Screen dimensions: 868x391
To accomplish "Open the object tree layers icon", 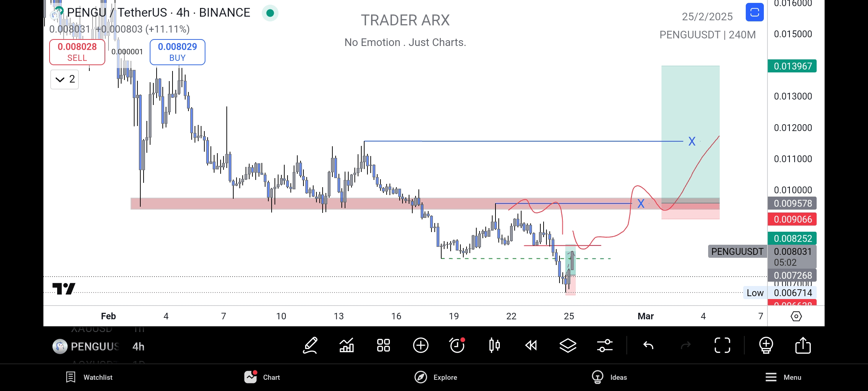I will pos(568,345).
